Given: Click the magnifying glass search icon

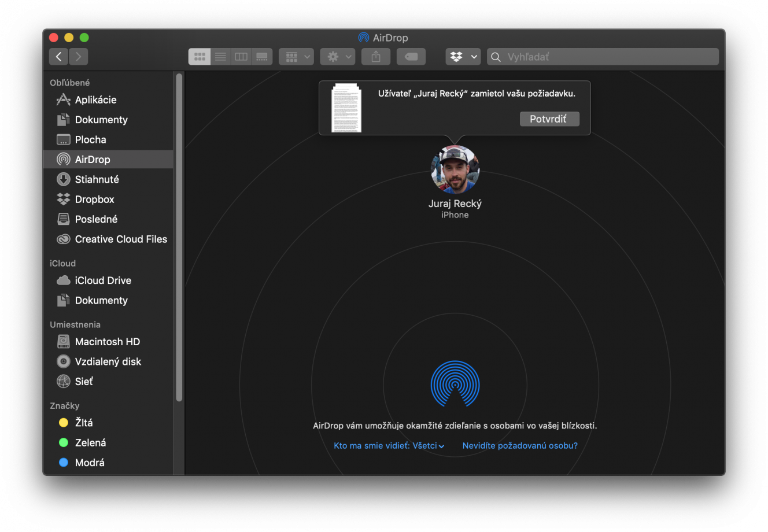Looking at the screenshot, I should point(496,57).
